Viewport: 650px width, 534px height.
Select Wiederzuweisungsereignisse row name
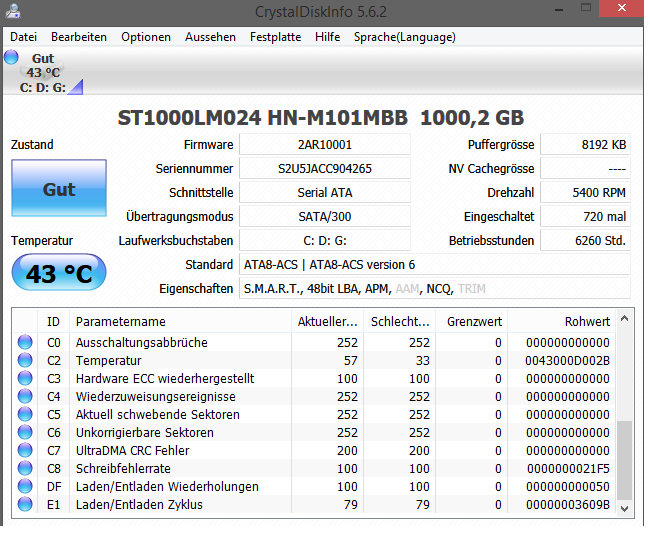[x=156, y=396]
